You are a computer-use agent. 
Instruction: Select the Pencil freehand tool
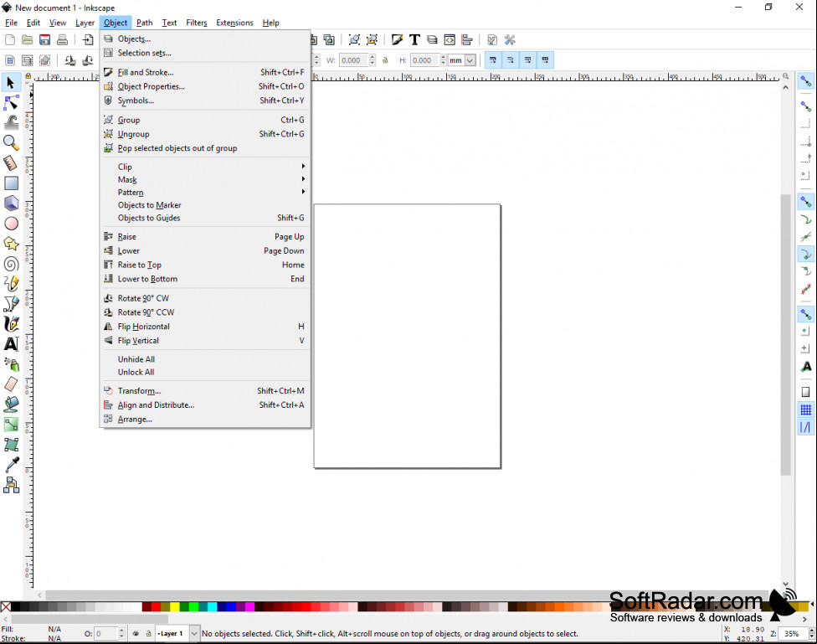click(x=11, y=284)
